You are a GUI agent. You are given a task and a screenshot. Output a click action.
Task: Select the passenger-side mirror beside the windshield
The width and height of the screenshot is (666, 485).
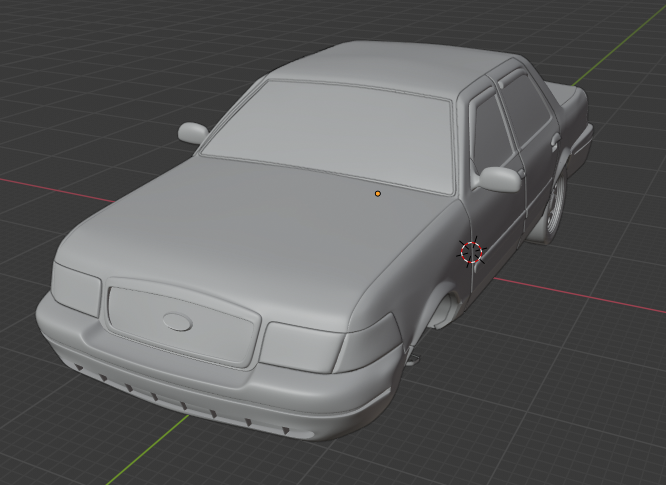click(x=193, y=132)
